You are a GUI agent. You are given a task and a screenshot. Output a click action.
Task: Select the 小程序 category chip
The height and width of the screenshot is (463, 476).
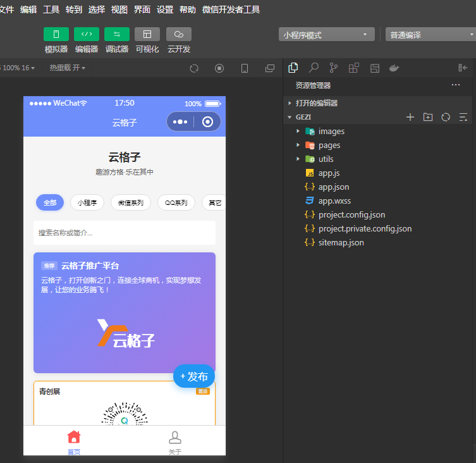(87, 202)
